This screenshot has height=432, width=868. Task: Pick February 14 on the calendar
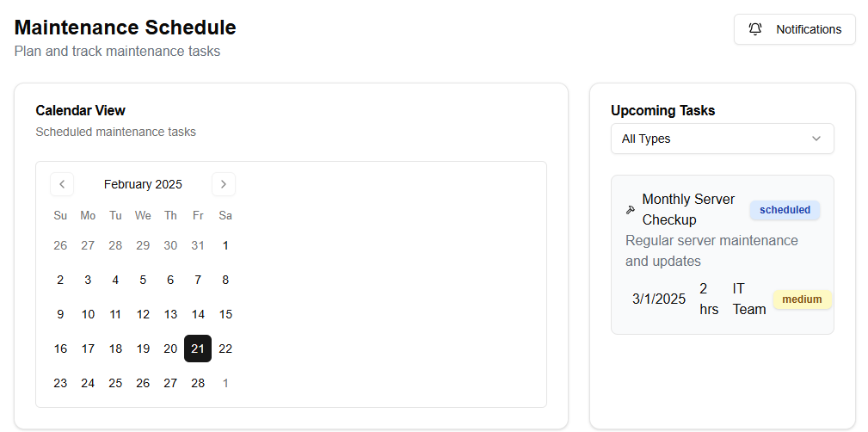click(x=198, y=314)
